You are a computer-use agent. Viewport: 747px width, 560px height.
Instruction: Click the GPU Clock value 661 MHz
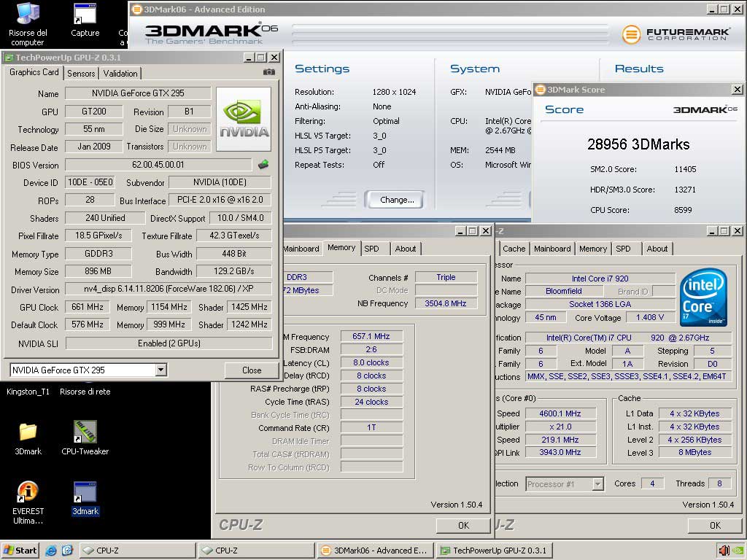point(88,307)
